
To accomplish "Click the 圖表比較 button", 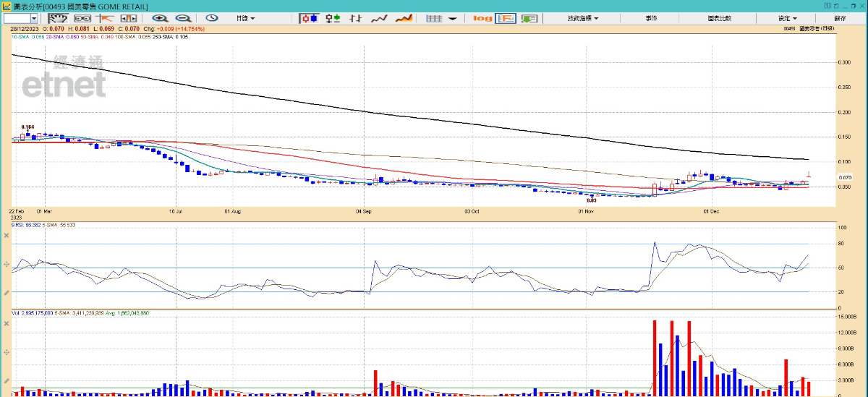I will [720, 17].
